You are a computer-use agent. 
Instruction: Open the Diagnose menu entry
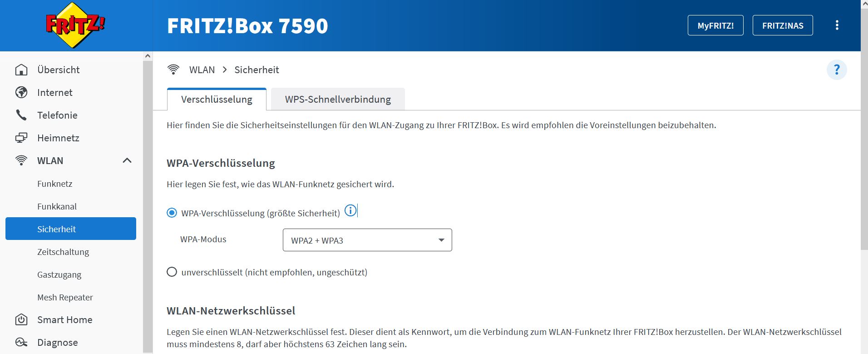pos(58,342)
